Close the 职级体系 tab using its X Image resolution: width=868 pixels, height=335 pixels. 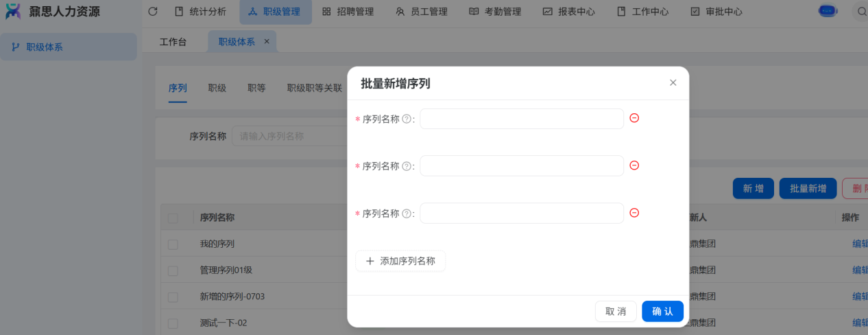pos(267,41)
